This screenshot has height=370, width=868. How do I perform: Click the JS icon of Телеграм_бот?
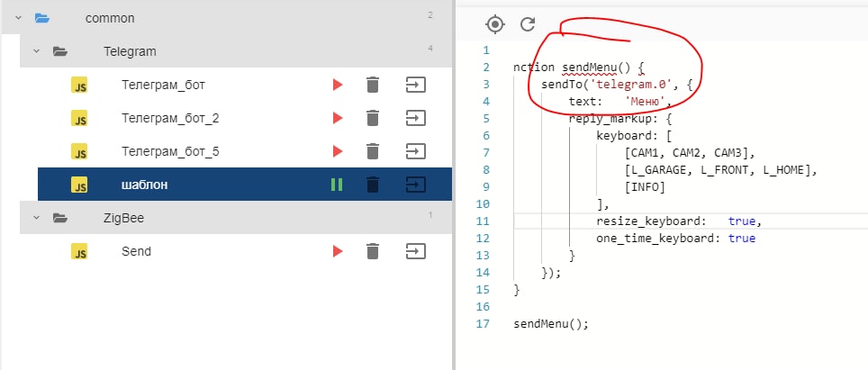pos(79,86)
